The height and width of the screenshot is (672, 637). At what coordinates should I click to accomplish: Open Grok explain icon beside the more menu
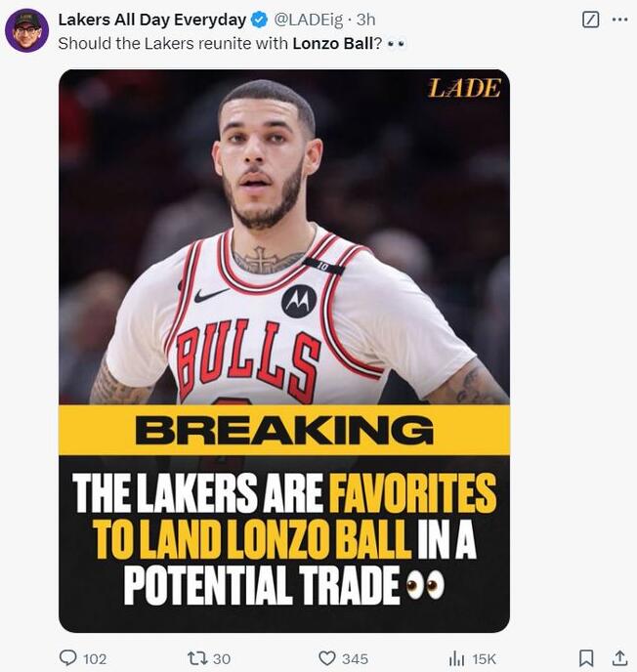[x=590, y=20]
